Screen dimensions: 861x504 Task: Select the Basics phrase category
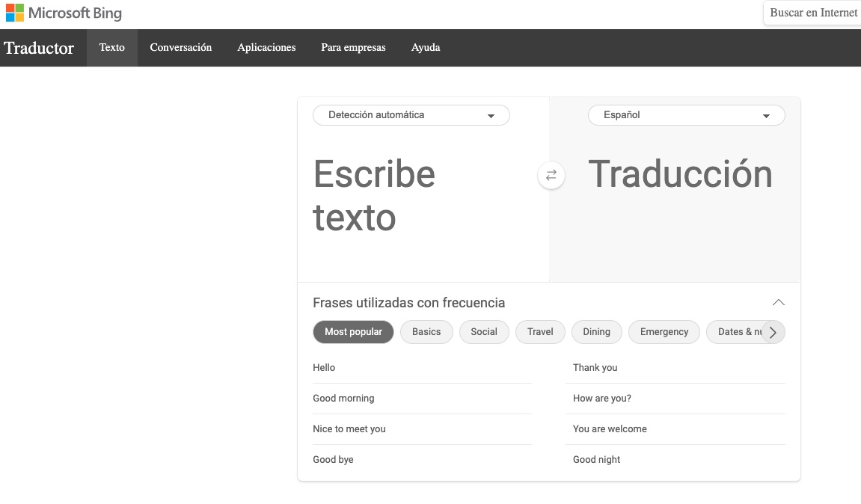pos(426,331)
